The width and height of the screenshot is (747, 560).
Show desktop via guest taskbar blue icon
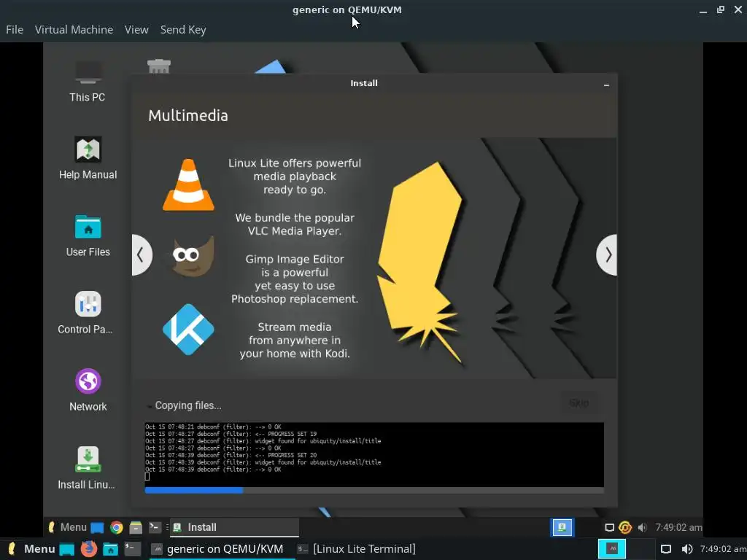[x=97, y=528]
